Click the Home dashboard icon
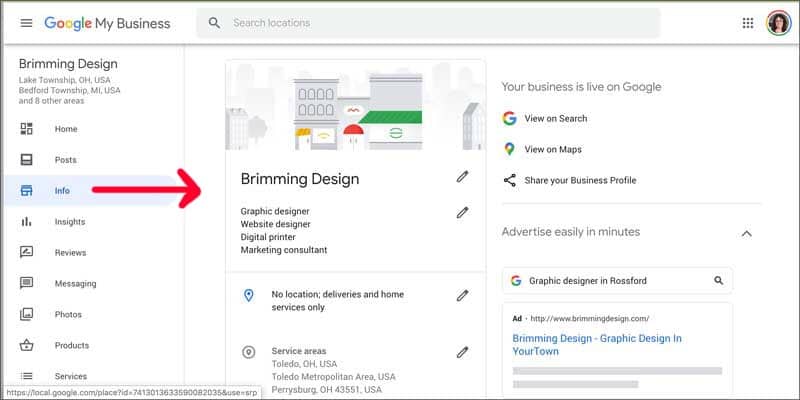The width and height of the screenshot is (800, 400). coord(26,129)
